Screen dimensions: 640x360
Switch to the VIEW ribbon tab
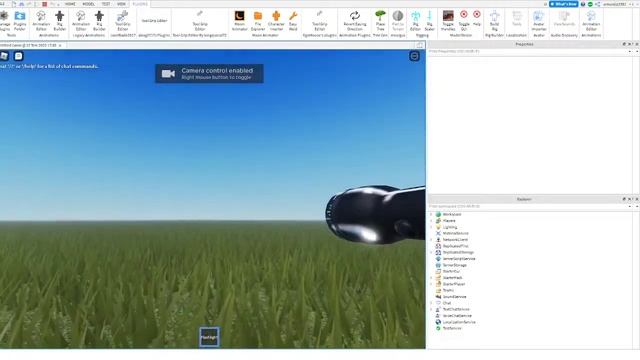point(121,4)
